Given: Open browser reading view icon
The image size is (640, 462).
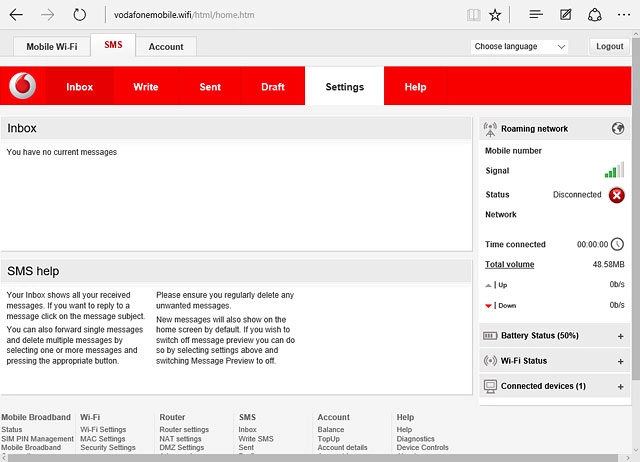Looking at the screenshot, I should coord(473,15).
